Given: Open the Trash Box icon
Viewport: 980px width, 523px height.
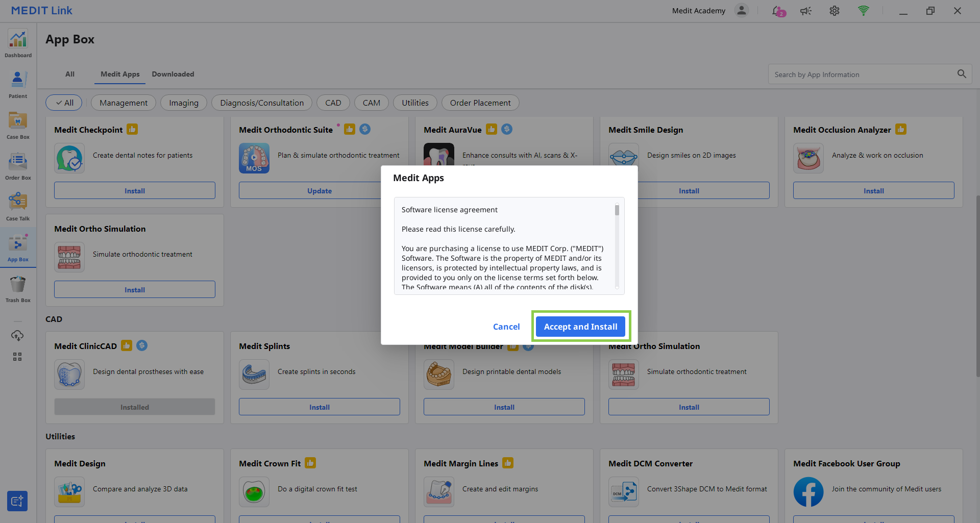Looking at the screenshot, I should click(18, 289).
